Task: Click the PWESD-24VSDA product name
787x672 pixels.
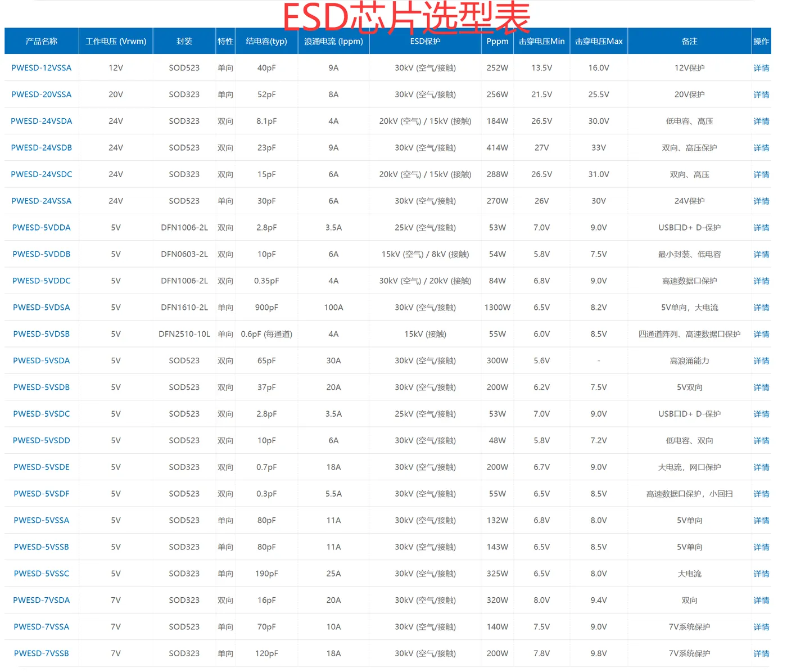Action: coord(42,121)
